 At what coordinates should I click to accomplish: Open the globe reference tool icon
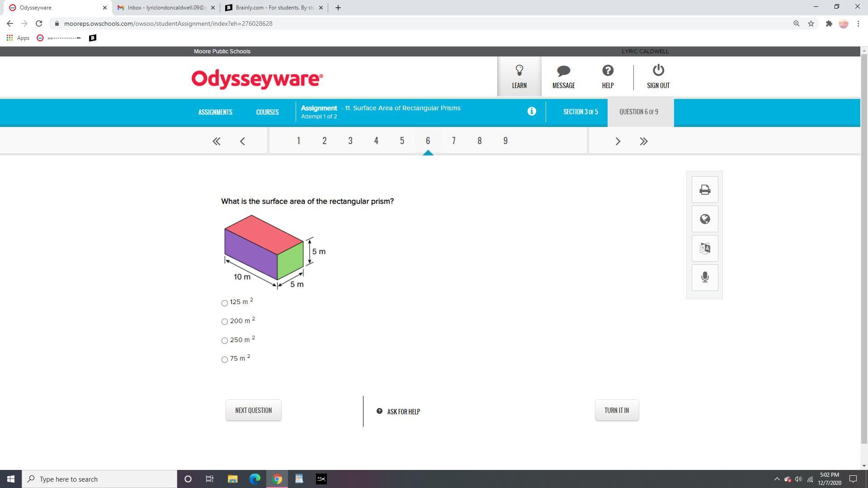704,219
